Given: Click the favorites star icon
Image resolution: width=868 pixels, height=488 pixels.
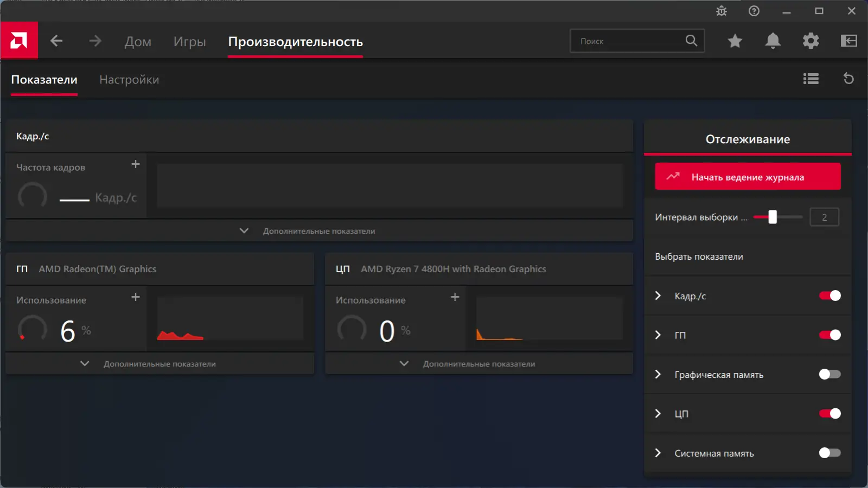Looking at the screenshot, I should pos(735,41).
